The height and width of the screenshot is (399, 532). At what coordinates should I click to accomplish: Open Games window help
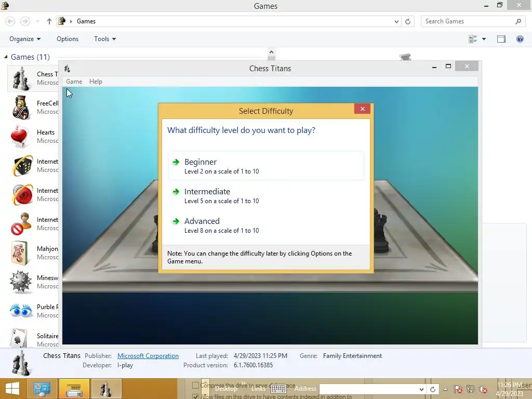520,39
